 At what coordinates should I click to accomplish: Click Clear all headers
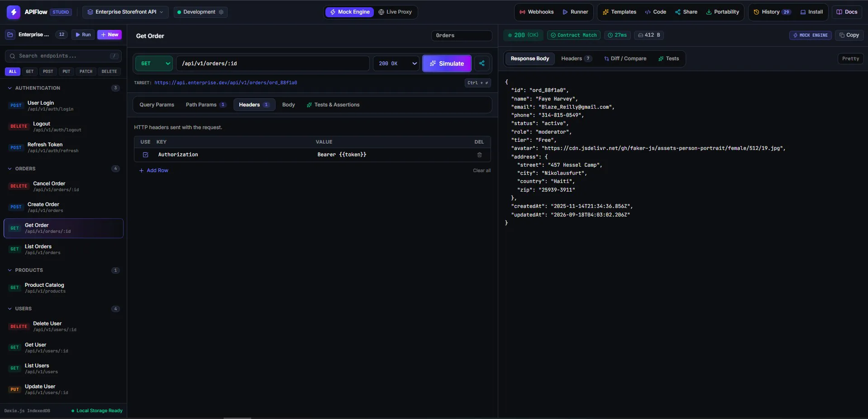pyautogui.click(x=482, y=171)
